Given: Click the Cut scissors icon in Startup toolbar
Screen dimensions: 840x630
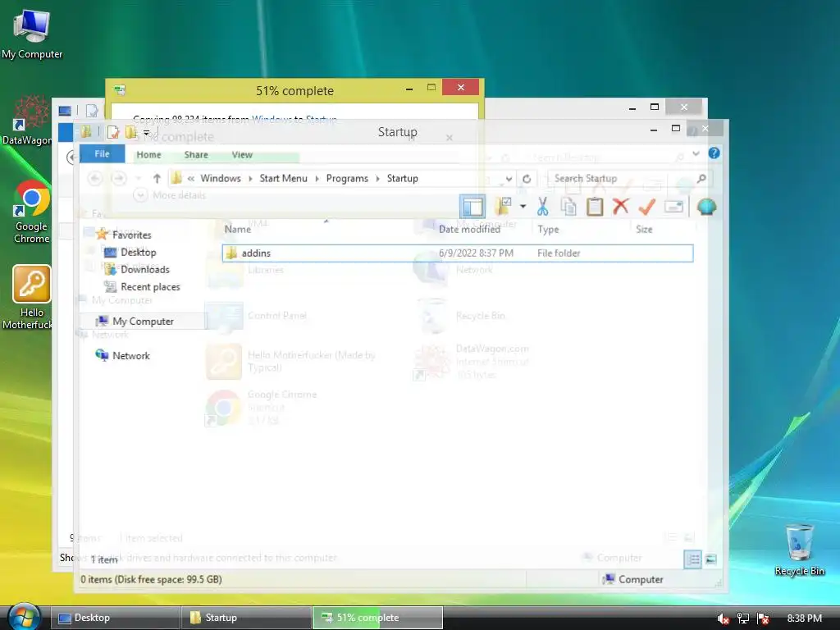Looking at the screenshot, I should (x=543, y=206).
